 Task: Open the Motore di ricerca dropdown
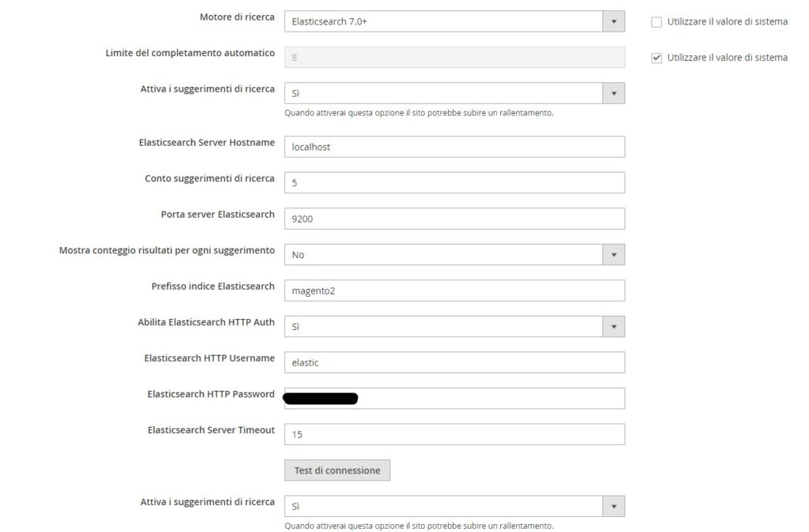[x=454, y=21]
